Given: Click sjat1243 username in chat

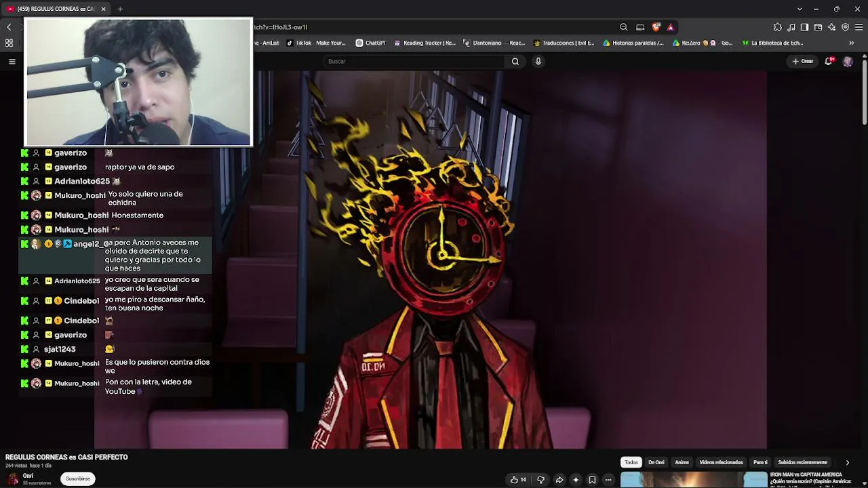Looking at the screenshot, I should (x=60, y=349).
